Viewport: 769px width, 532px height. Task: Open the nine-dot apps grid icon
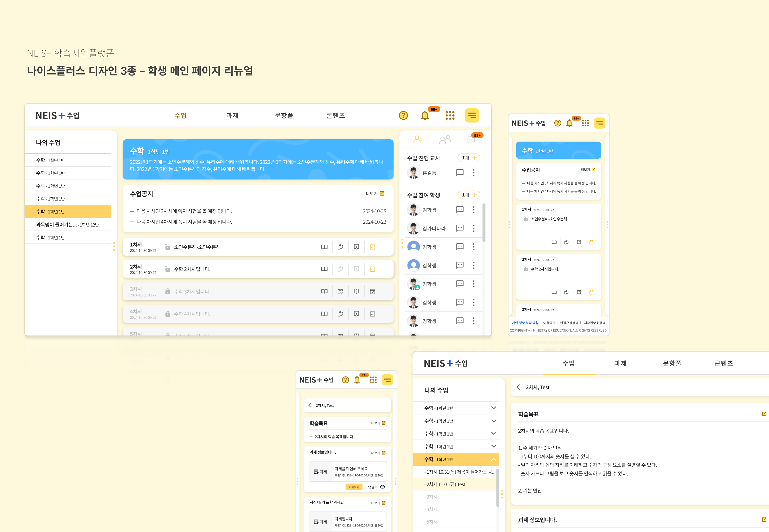coord(450,115)
